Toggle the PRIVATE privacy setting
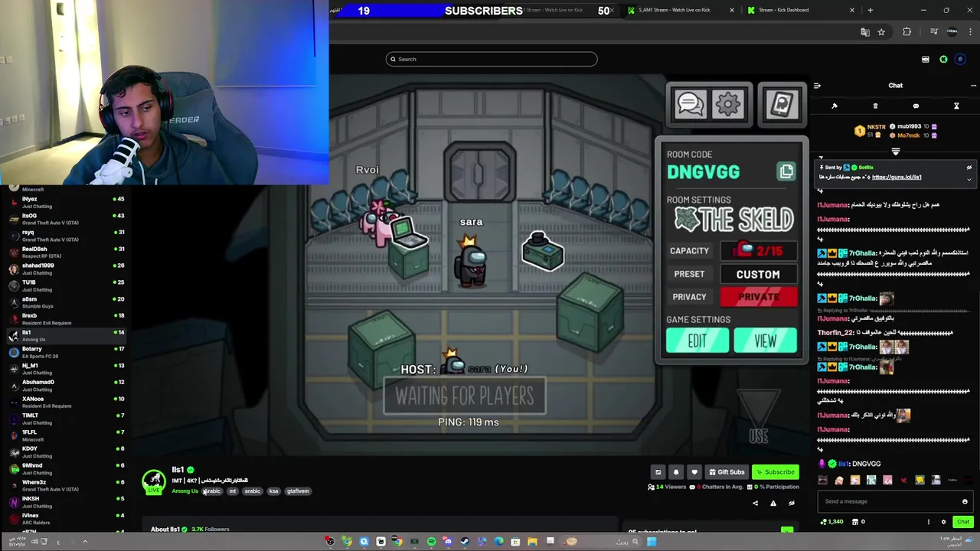Screen dimensions: 980x551 [758, 297]
